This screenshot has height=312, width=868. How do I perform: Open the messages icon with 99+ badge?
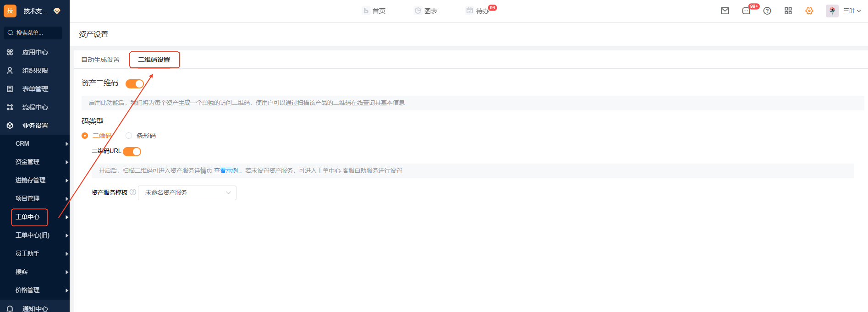click(x=747, y=11)
